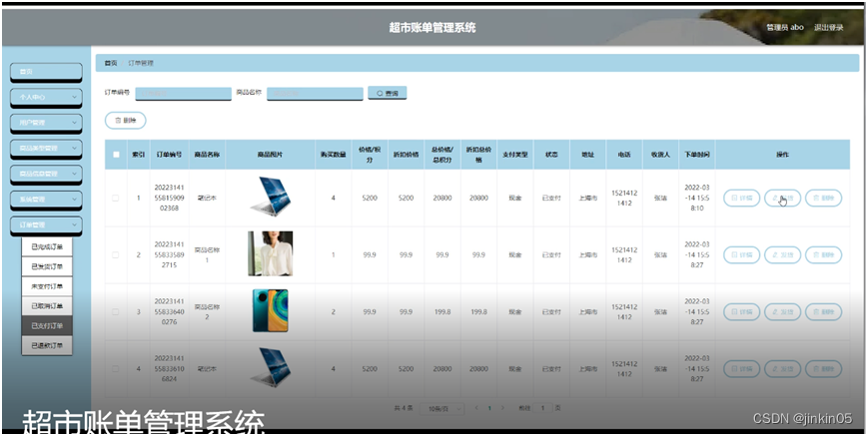Click 删除 for order ending 0276
The height and width of the screenshot is (436, 868).
click(824, 312)
